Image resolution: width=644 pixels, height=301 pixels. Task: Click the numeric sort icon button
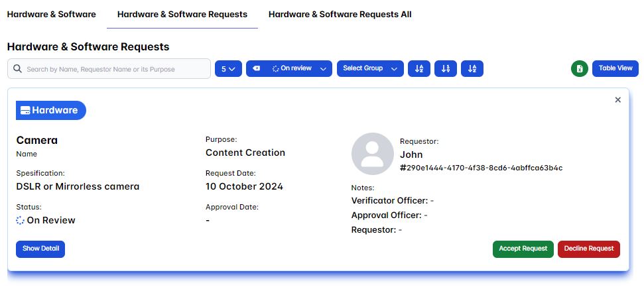pos(446,68)
